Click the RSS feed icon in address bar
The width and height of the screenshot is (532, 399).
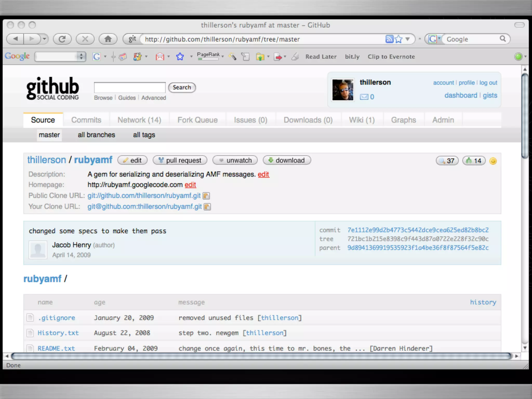pyautogui.click(x=389, y=39)
